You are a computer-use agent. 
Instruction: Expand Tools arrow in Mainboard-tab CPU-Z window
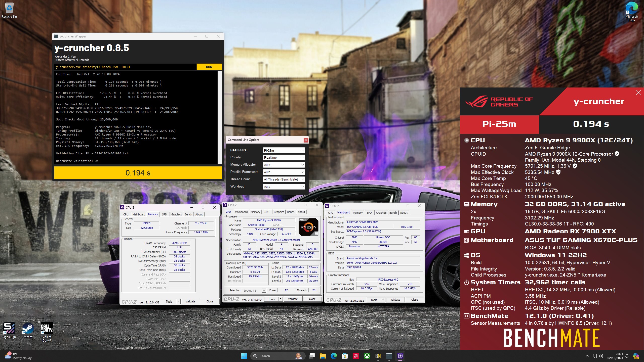point(383,300)
